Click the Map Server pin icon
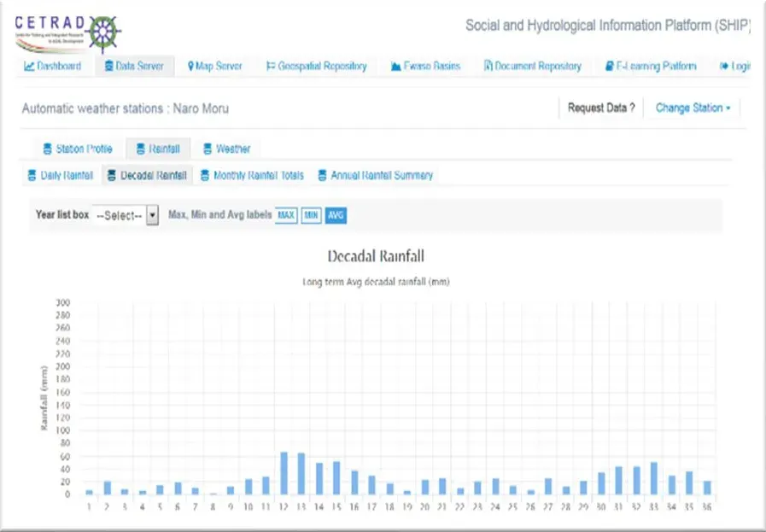The height and width of the screenshot is (532, 766). point(191,66)
